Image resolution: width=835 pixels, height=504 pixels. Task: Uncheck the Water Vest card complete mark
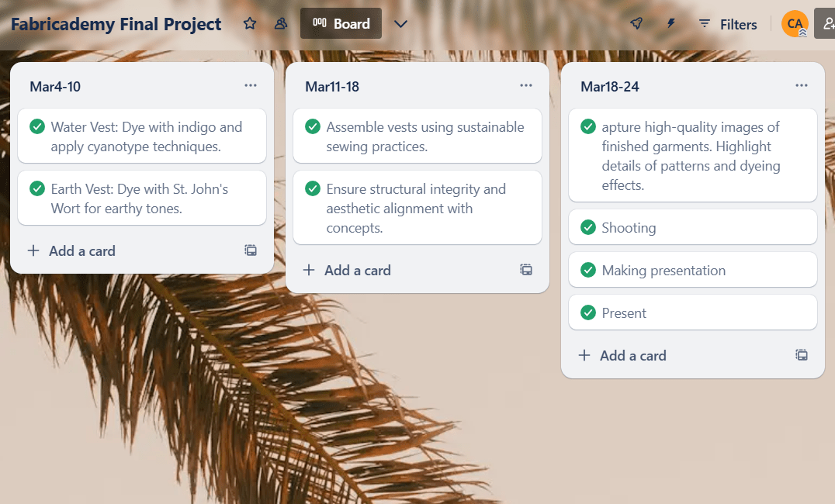[36, 126]
